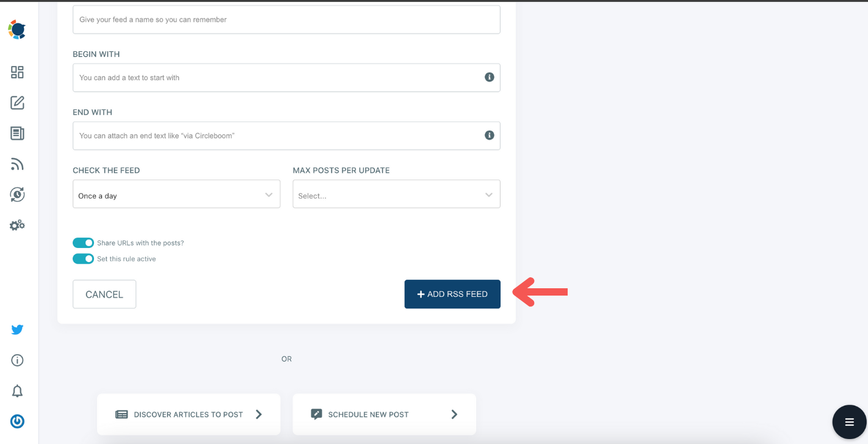Click the info icon in the END WITH field

point(489,135)
